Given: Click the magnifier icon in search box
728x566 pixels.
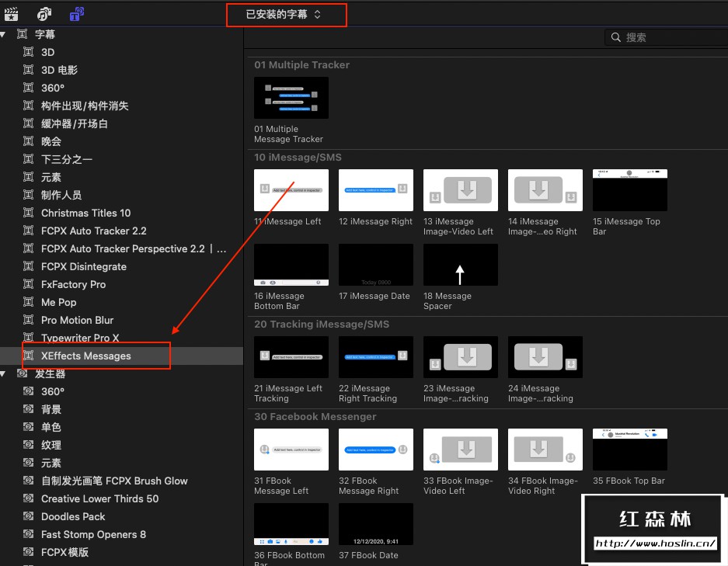Looking at the screenshot, I should pos(615,37).
